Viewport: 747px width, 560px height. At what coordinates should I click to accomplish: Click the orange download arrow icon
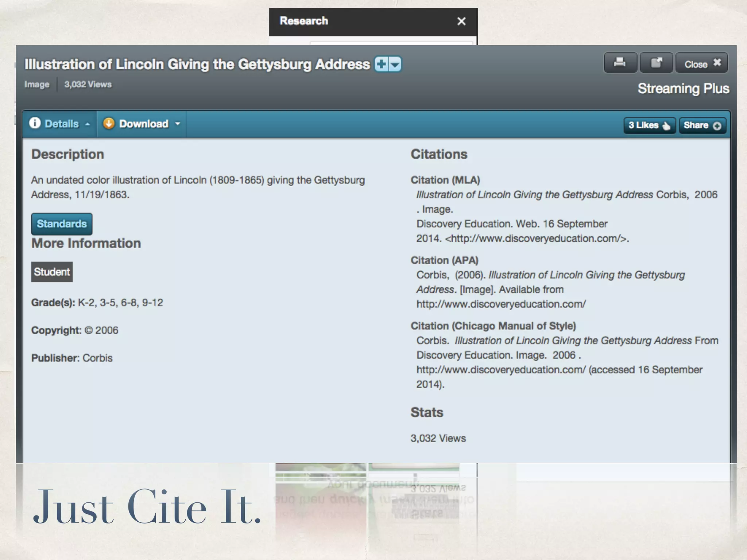coord(109,124)
